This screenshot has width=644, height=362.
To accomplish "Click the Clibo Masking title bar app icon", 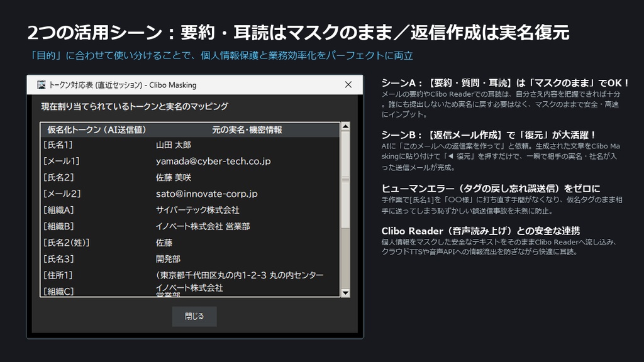I will pos(41,85).
